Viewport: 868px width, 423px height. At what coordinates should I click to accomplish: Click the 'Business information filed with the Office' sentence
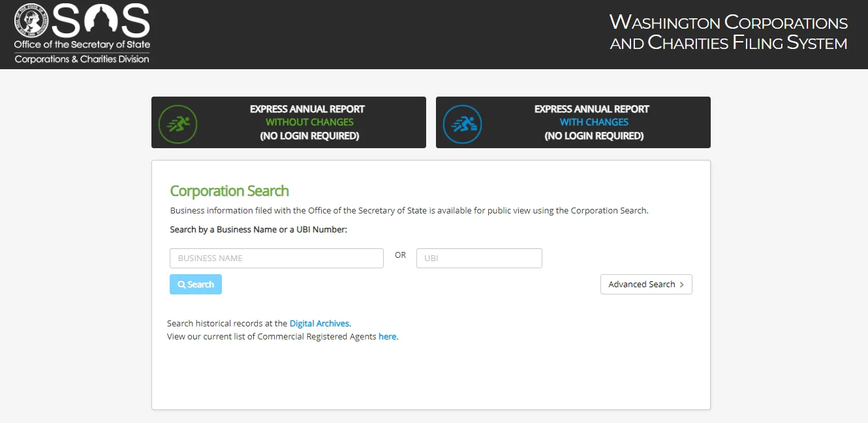click(409, 210)
